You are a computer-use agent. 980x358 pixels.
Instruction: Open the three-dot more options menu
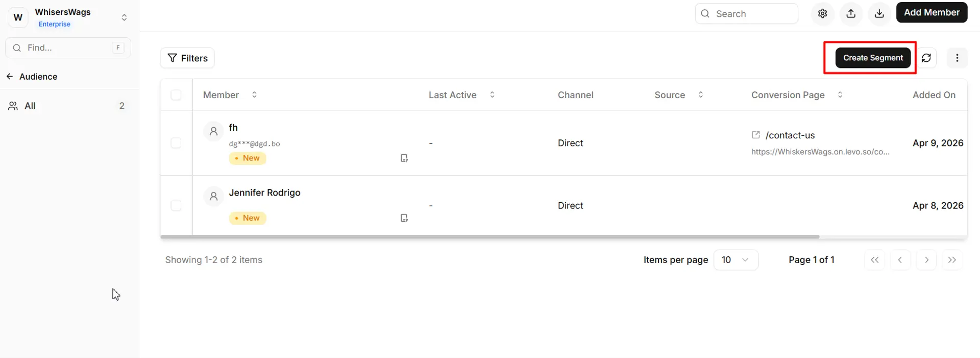pyautogui.click(x=957, y=58)
